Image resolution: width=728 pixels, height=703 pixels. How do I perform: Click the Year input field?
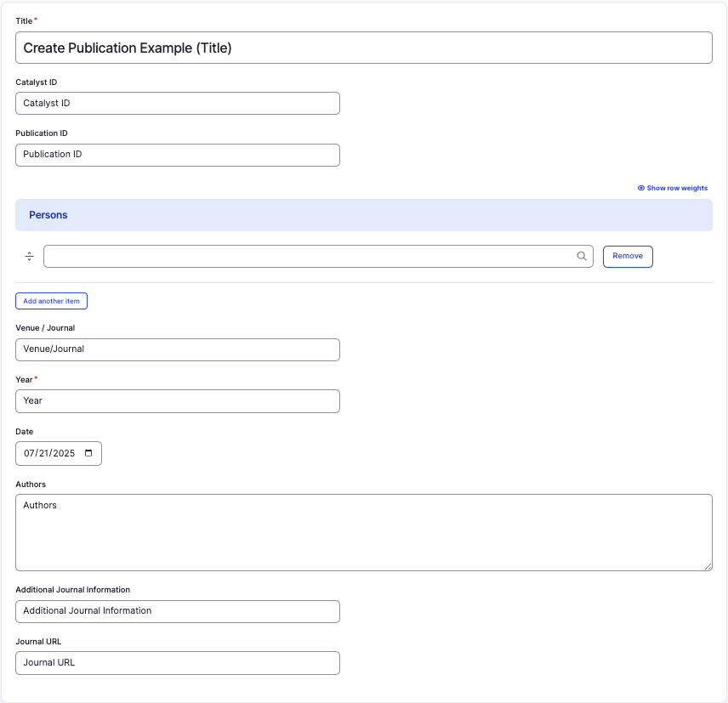pyautogui.click(x=177, y=400)
